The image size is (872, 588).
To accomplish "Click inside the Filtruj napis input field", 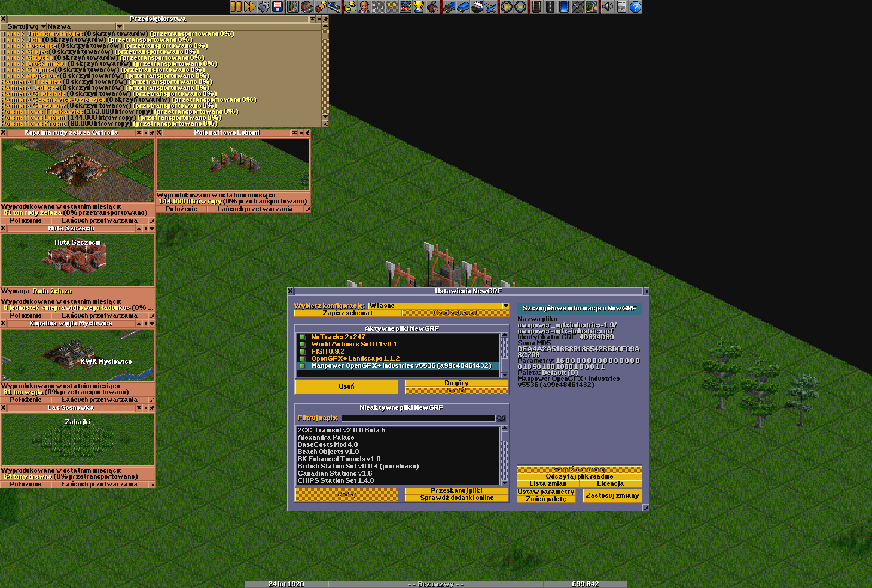I will click(x=418, y=418).
